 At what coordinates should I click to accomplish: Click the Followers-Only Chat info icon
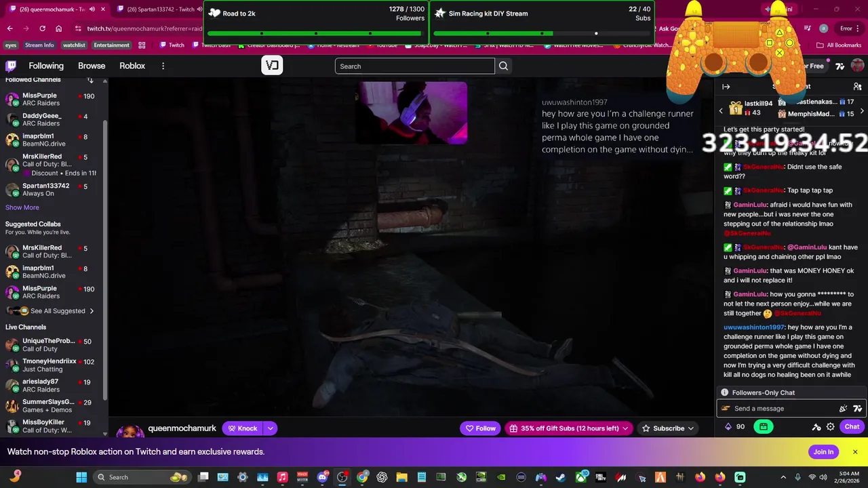pyautogui.click(x=725, y=392)
